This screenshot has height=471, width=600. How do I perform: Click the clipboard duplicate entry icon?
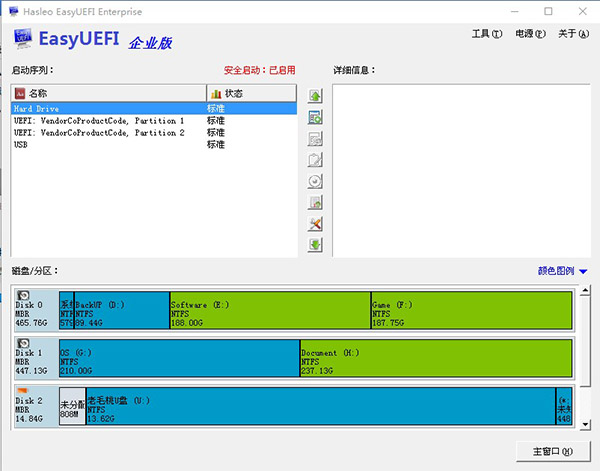pos(315,160)
